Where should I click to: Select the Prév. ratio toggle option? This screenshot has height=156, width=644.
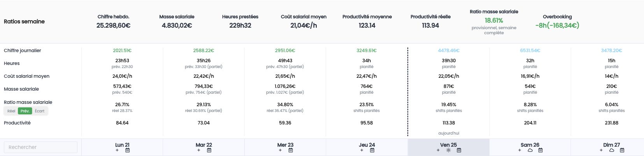pos(25,111)
